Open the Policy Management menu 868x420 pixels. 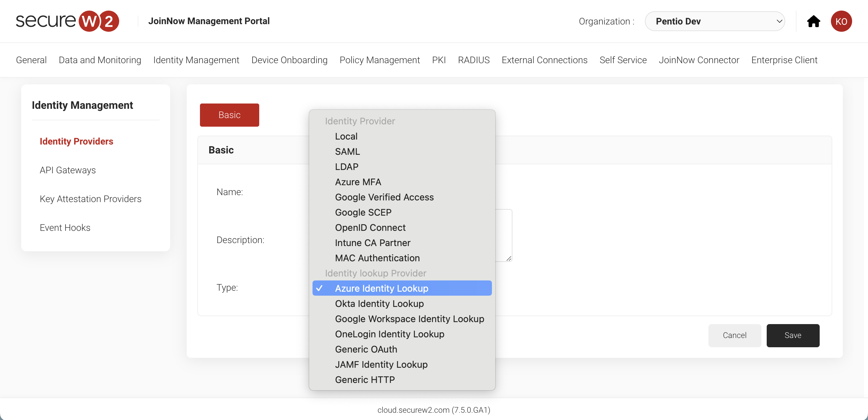click(379, 60)
